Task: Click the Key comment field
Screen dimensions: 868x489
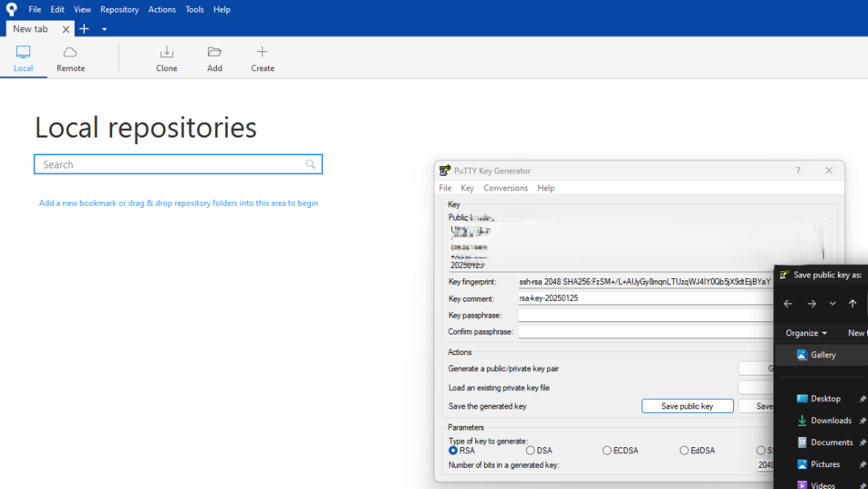Action: pos(646,298)
